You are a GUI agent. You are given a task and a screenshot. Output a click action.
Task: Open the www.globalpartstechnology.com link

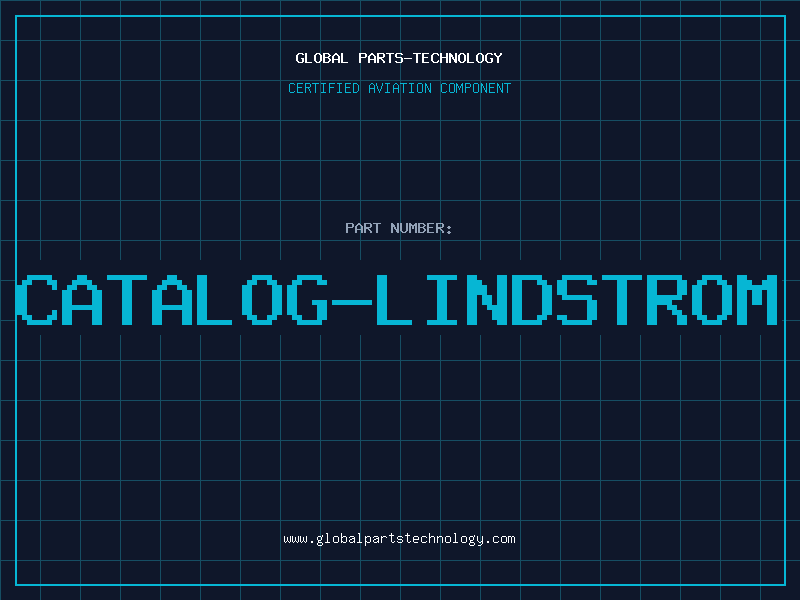point(399,539)
